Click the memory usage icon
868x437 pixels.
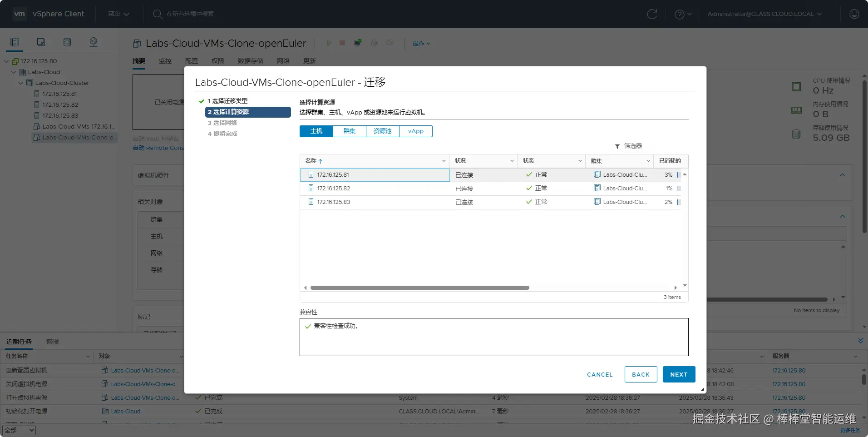click(x=796, y=110)
